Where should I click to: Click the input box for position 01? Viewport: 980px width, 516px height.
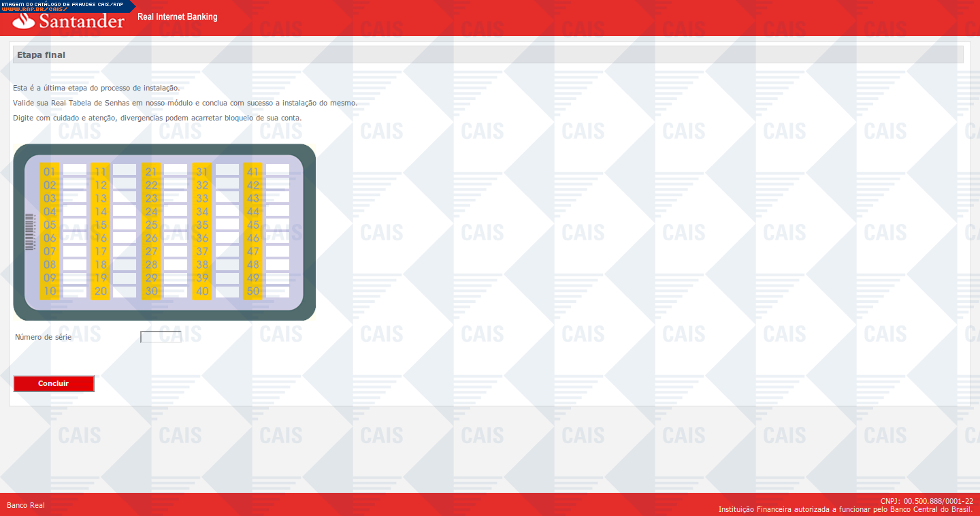click(75, 171)
